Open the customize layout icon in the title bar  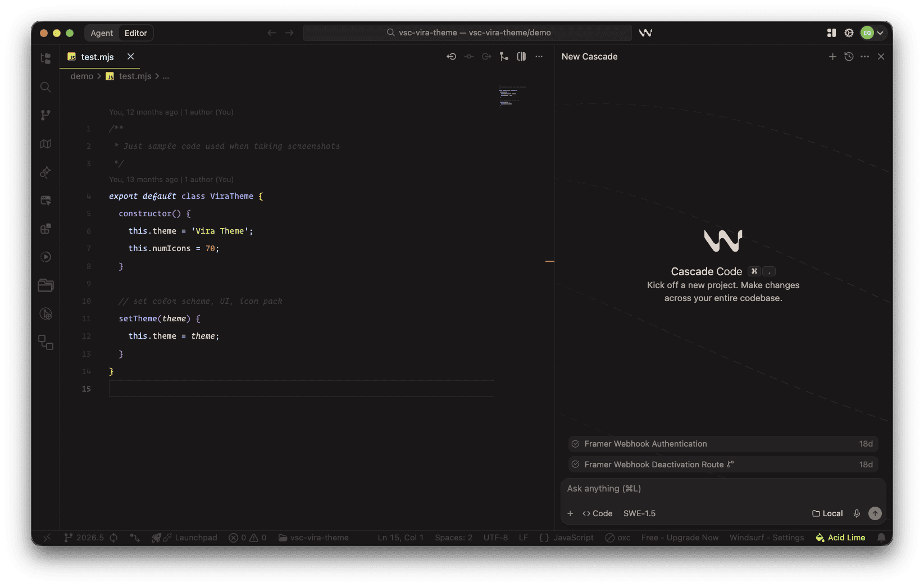pos(831,33)
